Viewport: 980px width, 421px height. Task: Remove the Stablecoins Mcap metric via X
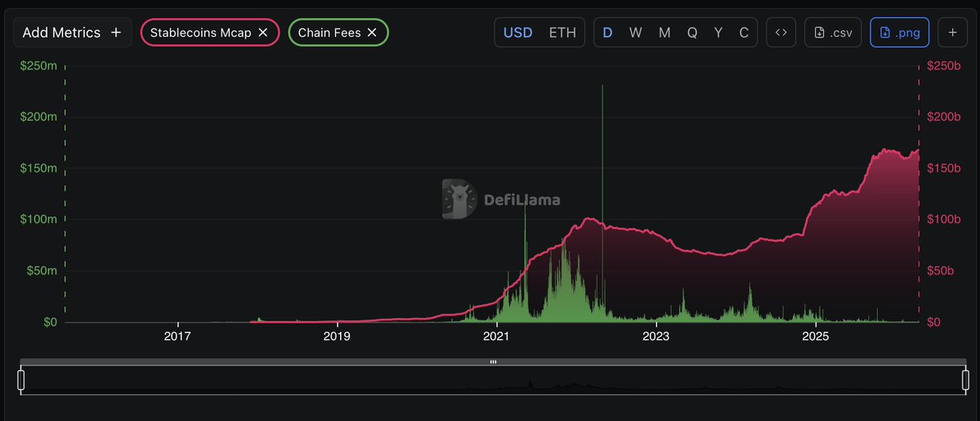pyautogui.click(x=263, y=33)
